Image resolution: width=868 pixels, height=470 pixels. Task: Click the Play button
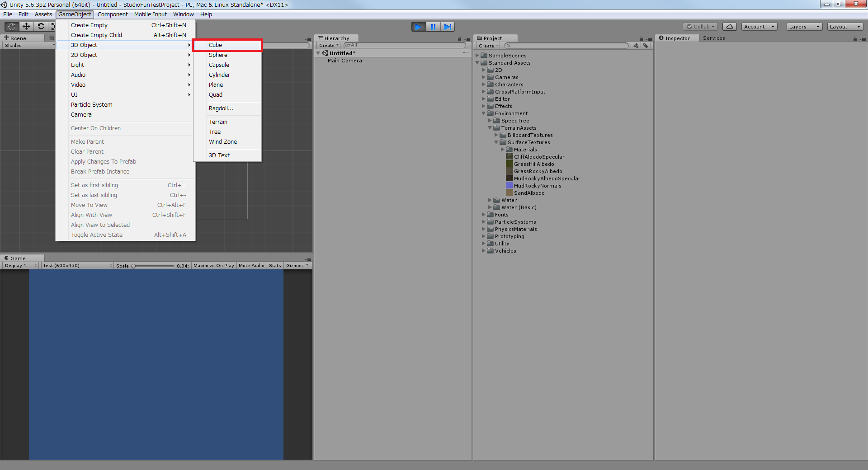point(419,27)
